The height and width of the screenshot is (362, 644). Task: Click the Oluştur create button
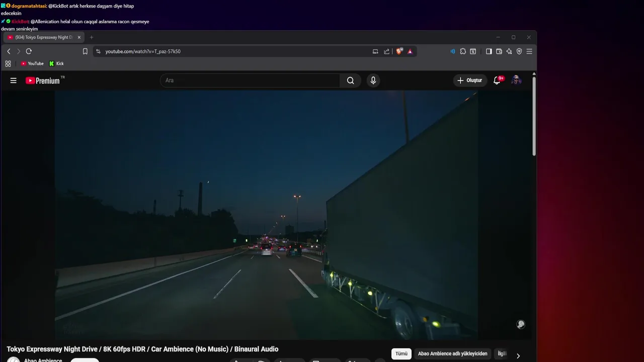click(470, 80)
